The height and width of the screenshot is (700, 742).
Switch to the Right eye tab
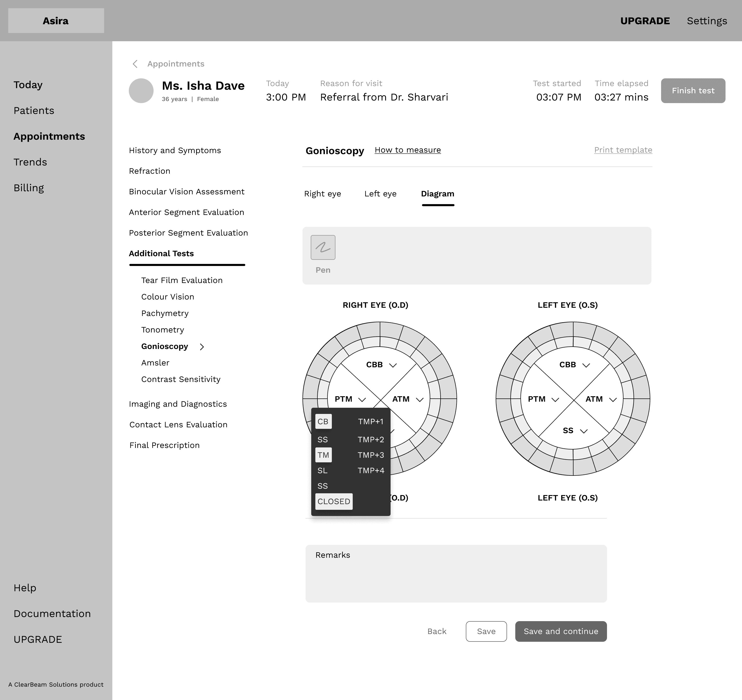(x=323, y=194)
